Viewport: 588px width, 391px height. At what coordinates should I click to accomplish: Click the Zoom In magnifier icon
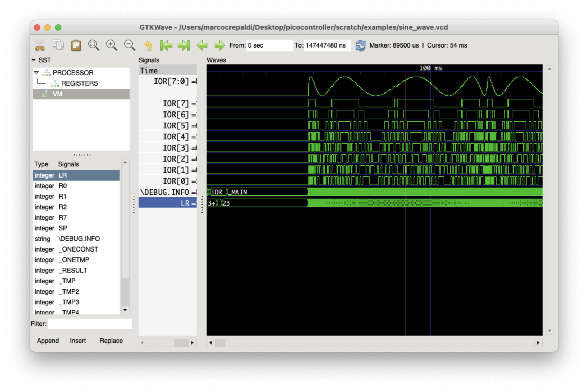coord(112,45)
